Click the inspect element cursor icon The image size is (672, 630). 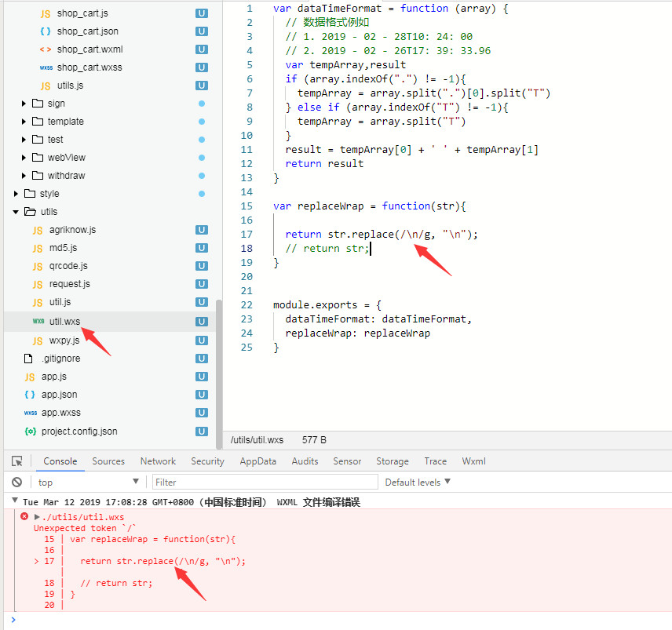tap(17, 461)
